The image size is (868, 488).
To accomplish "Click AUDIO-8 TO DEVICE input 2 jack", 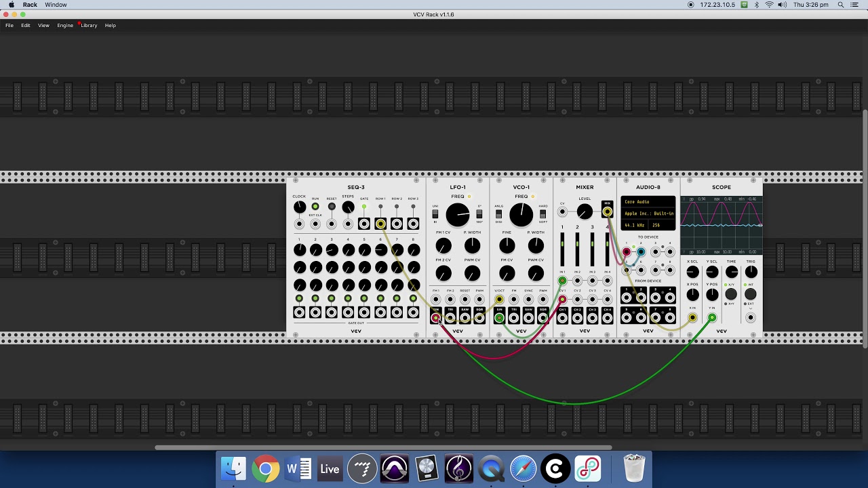I will click(x=641, y=252).
